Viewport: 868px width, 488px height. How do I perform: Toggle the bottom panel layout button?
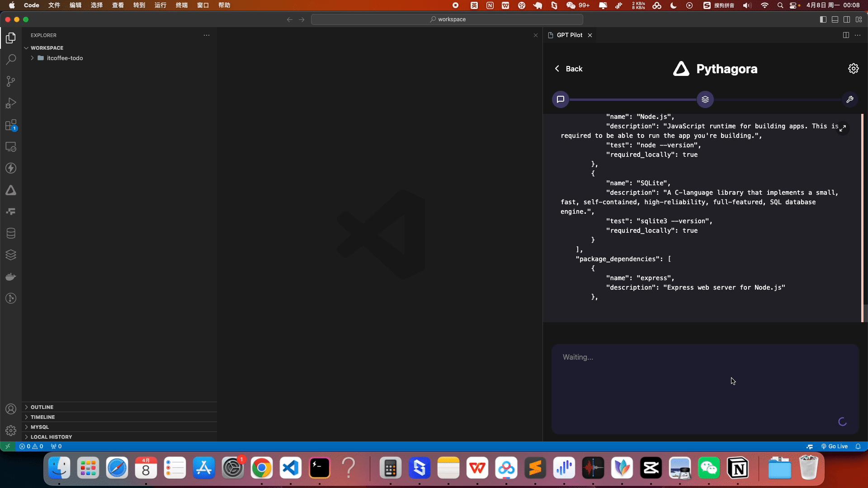point(835,19)
